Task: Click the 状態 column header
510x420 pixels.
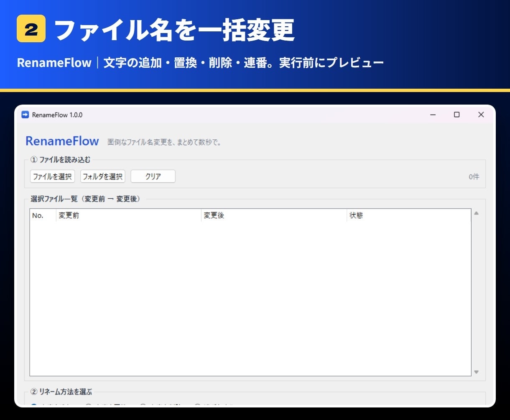Action: (408, 215)
